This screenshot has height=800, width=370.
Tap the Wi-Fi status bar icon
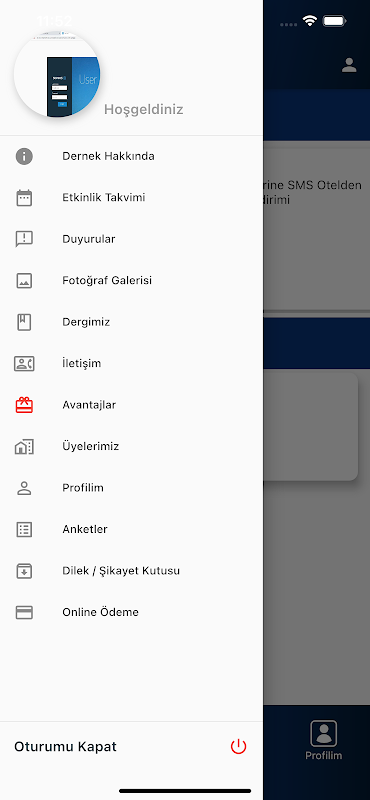click(x=309, y=21)
